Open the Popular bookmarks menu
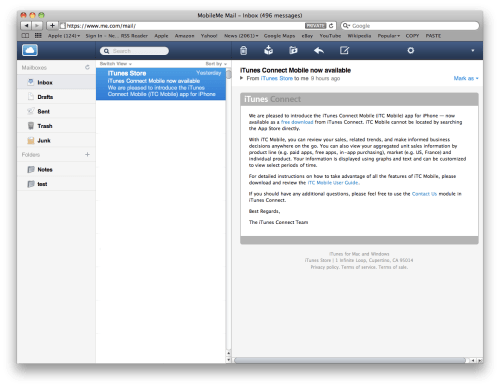Image resolution: width=500 pixels, height=384 pixels. (x=389, y=36)
